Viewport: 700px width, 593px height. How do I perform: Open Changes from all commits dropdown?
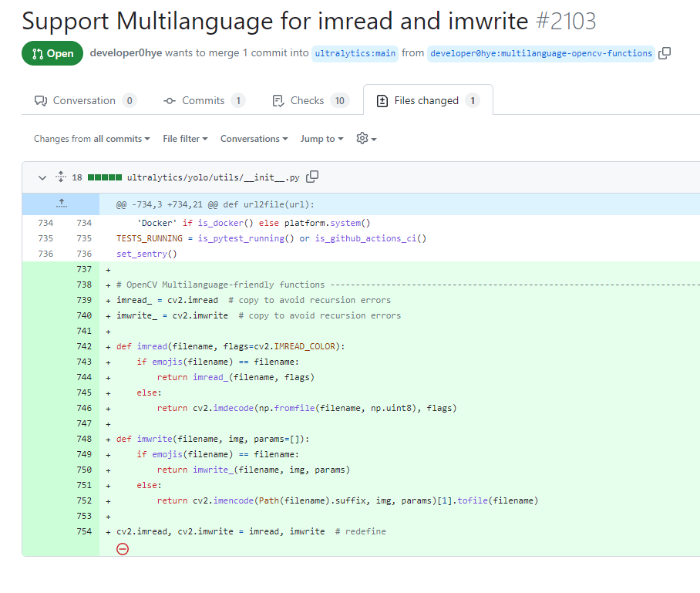pos(92,139)
